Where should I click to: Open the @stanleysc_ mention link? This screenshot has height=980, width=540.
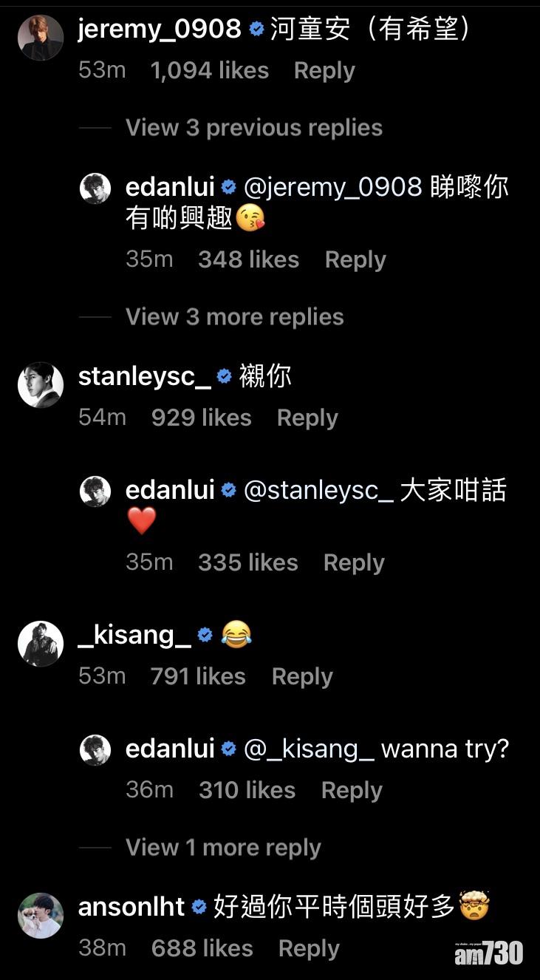(318, 491)
